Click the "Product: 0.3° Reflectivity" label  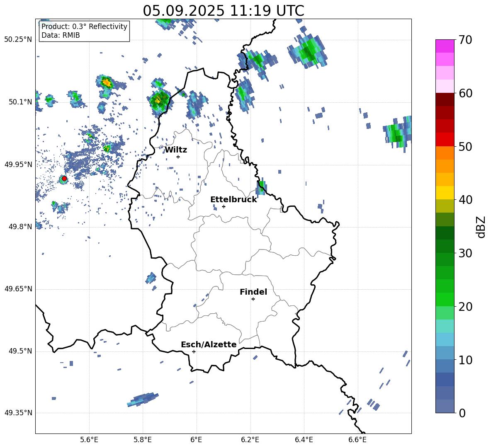84,27
